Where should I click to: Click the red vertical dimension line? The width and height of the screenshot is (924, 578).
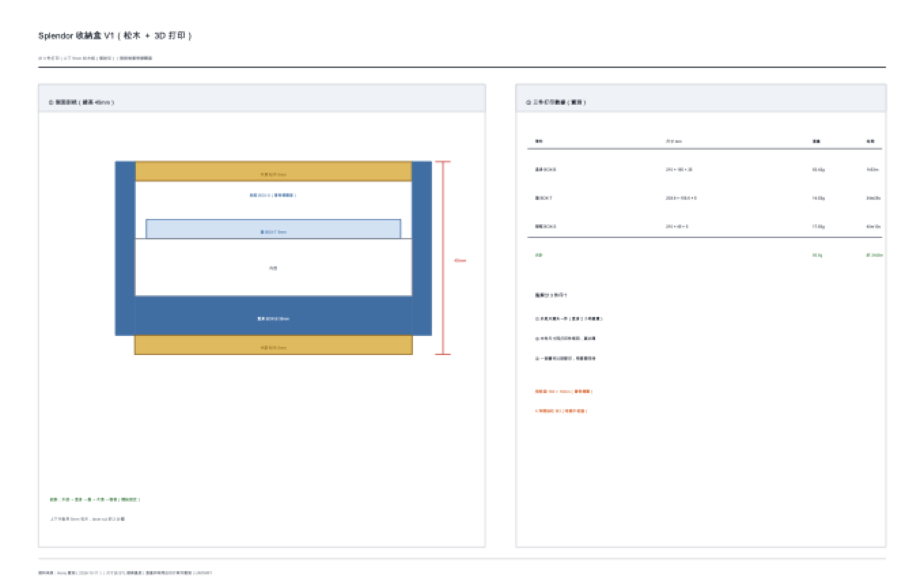point(442,258)
